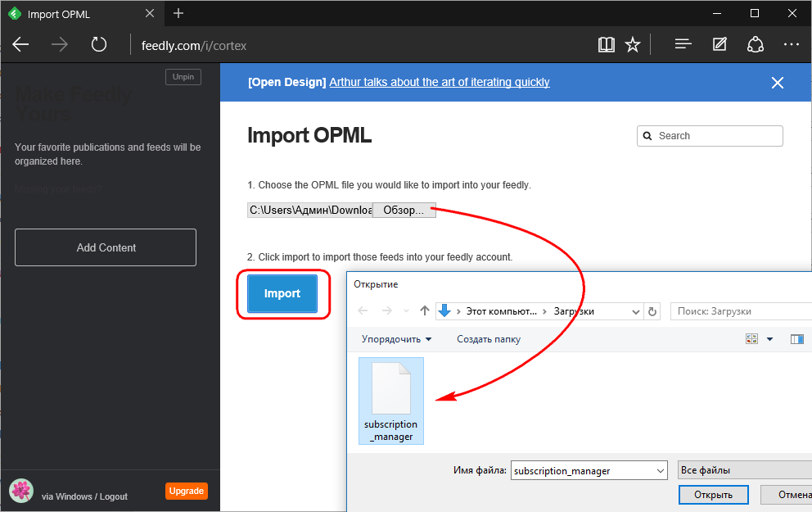
Task: Expand the filename combo box dropdown
Action: pyautogui.click(x=661, y=470)
